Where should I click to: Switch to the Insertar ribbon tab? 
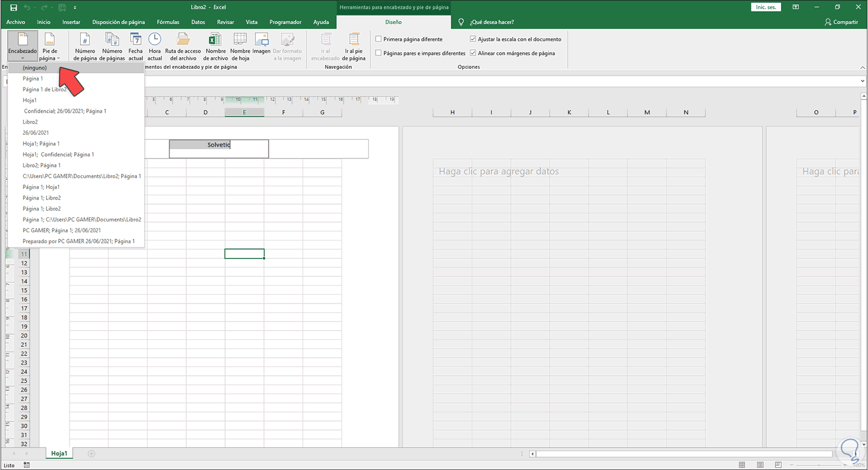[71, 22]
